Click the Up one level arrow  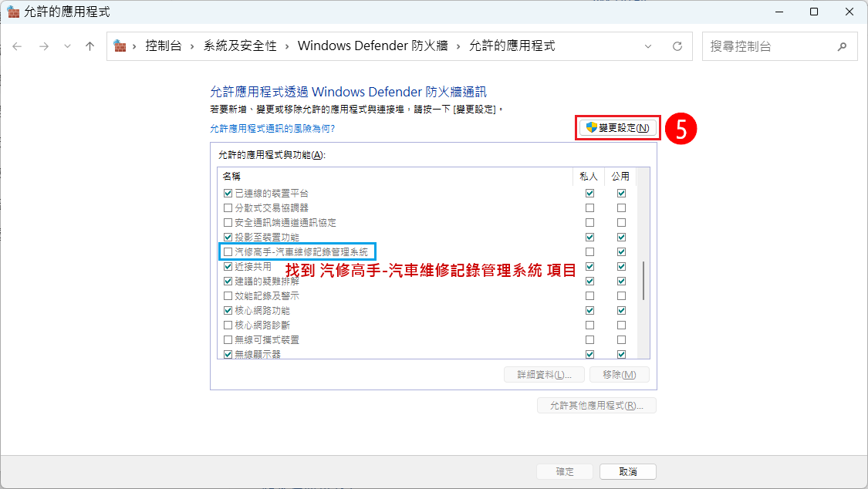(x=90, y=46)
